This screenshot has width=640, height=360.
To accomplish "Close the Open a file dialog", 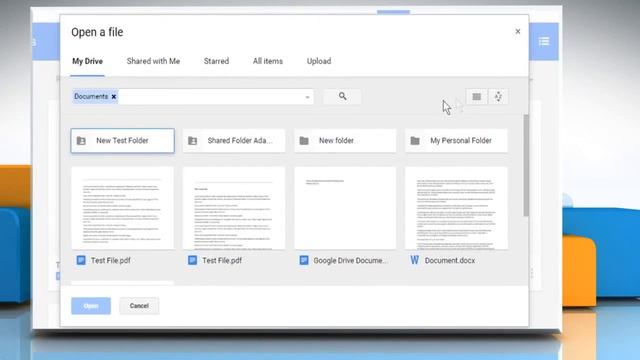I will pos(518,31).
